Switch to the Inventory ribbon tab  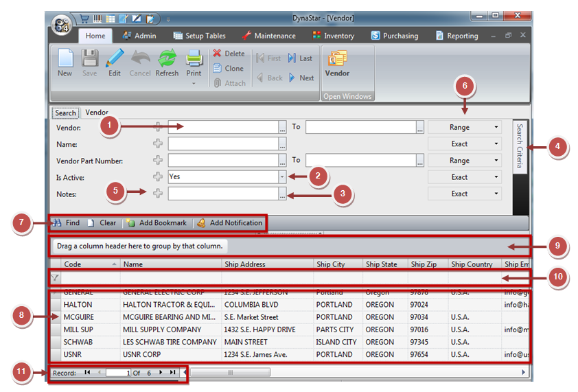(x=333, y=36)
